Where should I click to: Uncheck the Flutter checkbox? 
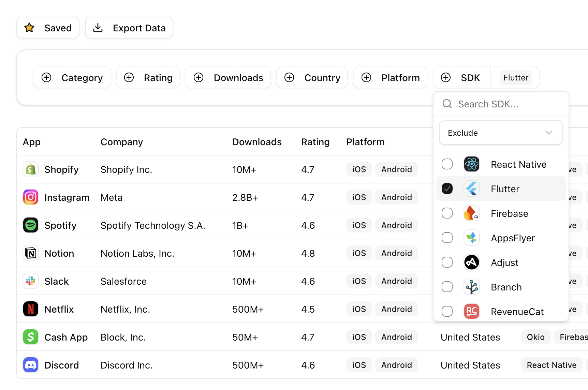coord(447,189)
